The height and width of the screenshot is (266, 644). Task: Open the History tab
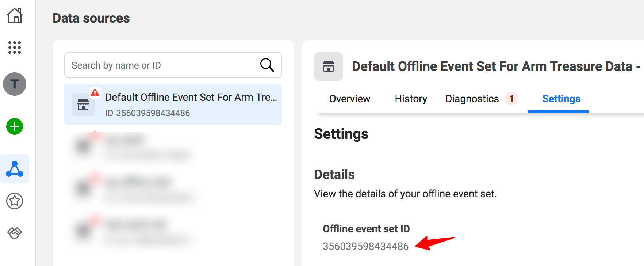(411, 99)
